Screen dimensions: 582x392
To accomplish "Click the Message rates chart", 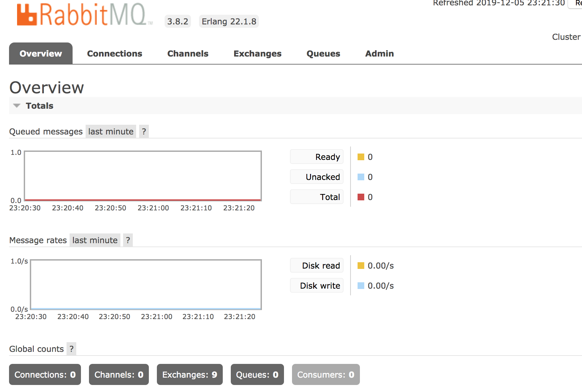I will click(146, 285).
